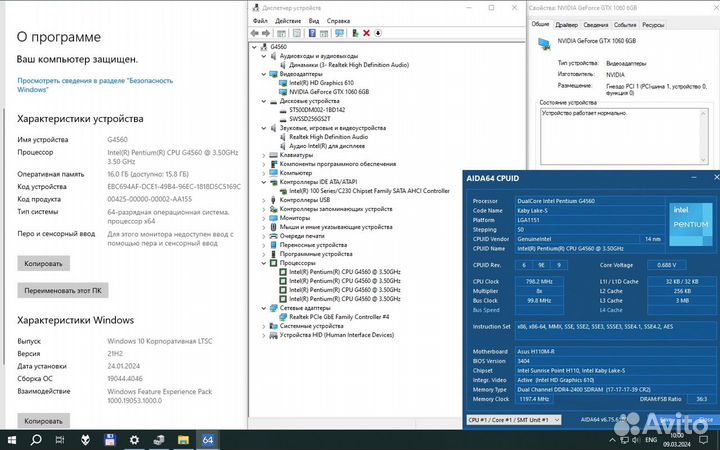720x450 pixels.
Task: Select Realtek High Definition Audio under Звуковые
Action: (x=328, y=137)
